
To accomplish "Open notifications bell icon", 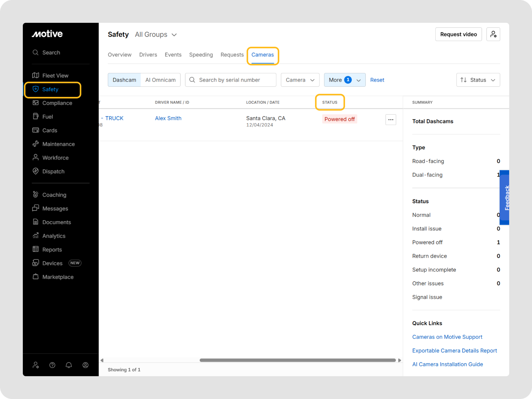I will tap(69, 365).
